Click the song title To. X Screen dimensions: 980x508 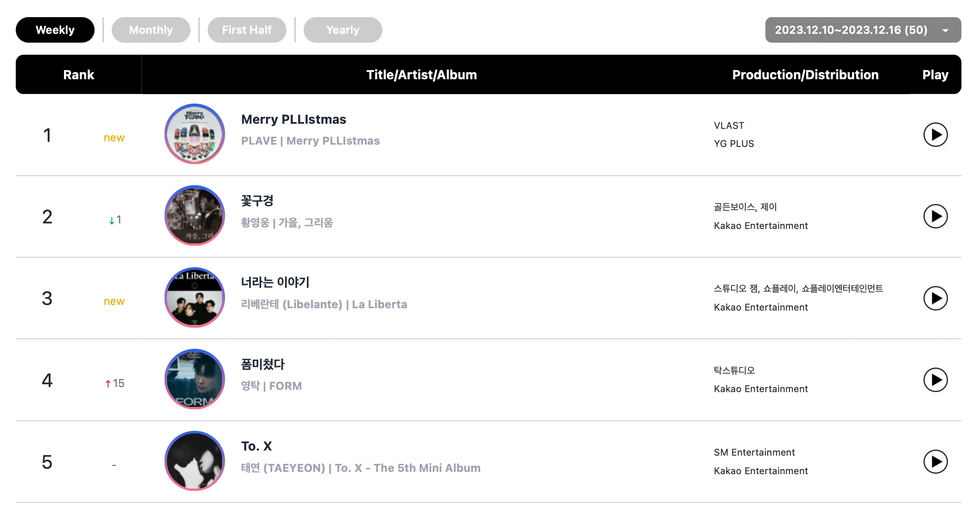256,446
